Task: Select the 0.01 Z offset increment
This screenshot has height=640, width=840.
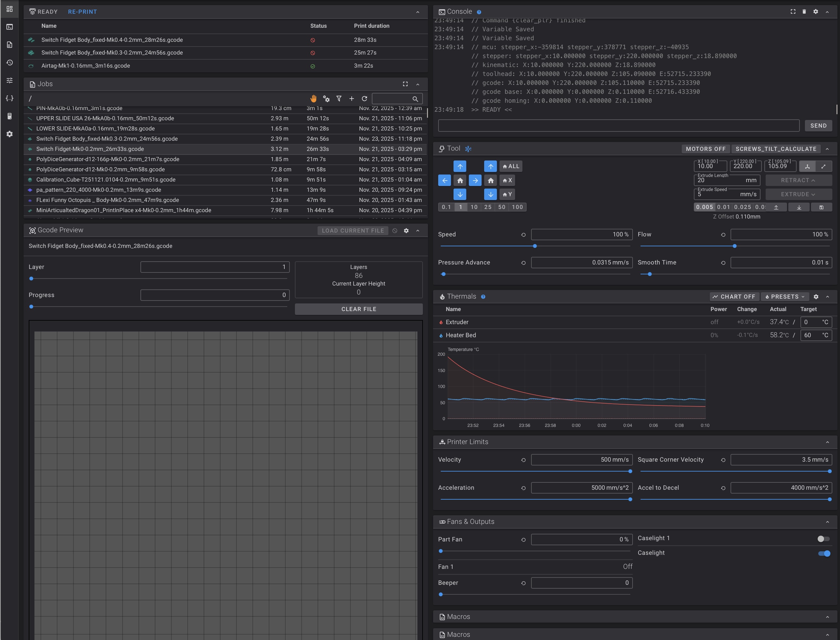Action: (x=724, y=207)
